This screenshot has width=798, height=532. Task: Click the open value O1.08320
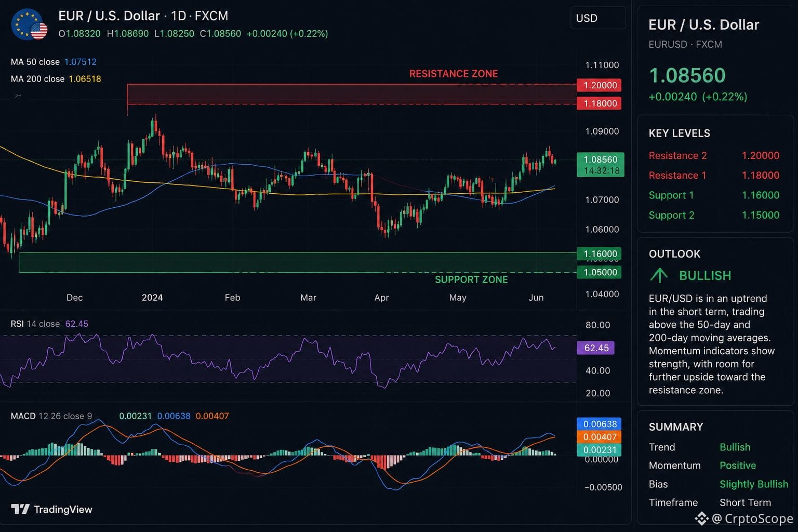79,34
